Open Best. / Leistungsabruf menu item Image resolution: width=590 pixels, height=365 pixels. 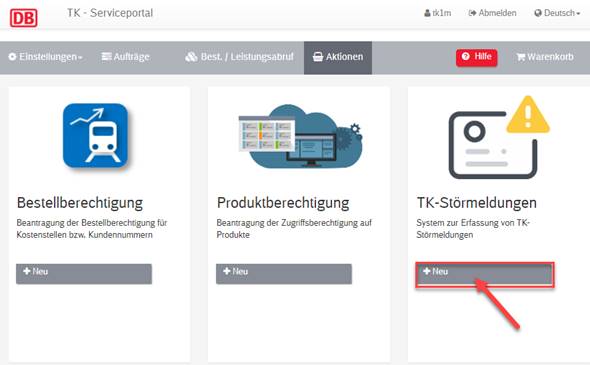coord(239,57)
